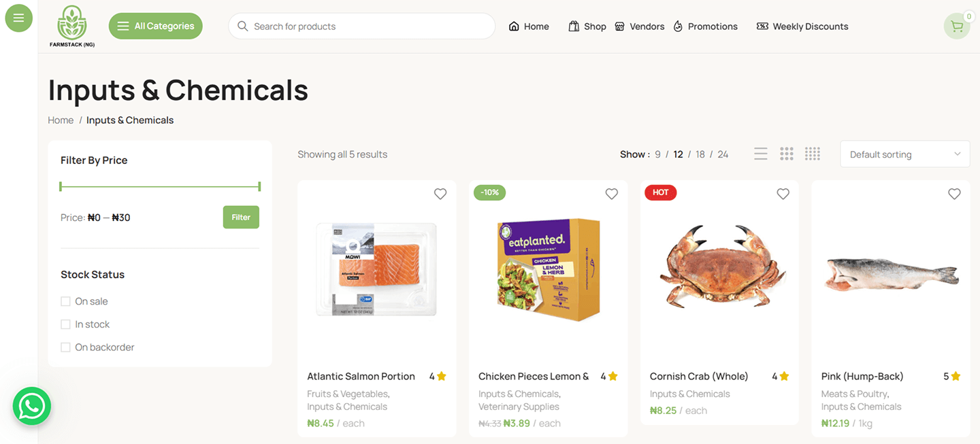The image size is (980, 444).
Task: Click the left price slider handle
Action: point(61,186)
